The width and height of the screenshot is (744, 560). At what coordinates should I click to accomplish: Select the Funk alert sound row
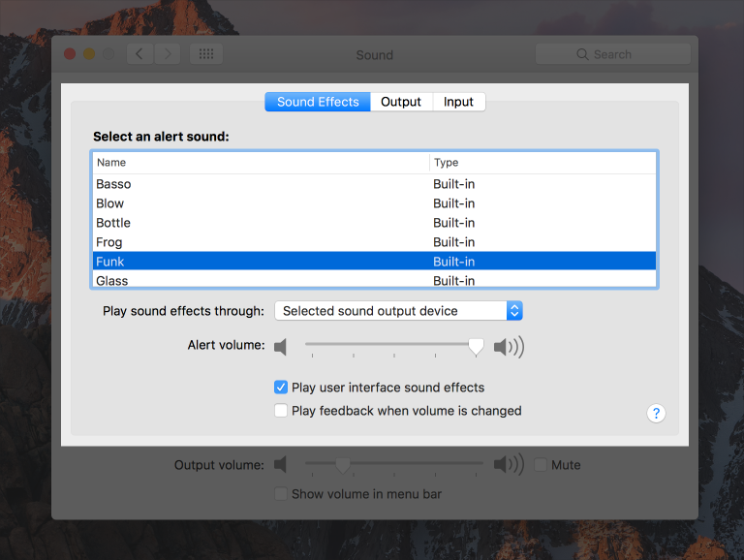point(374,262)
